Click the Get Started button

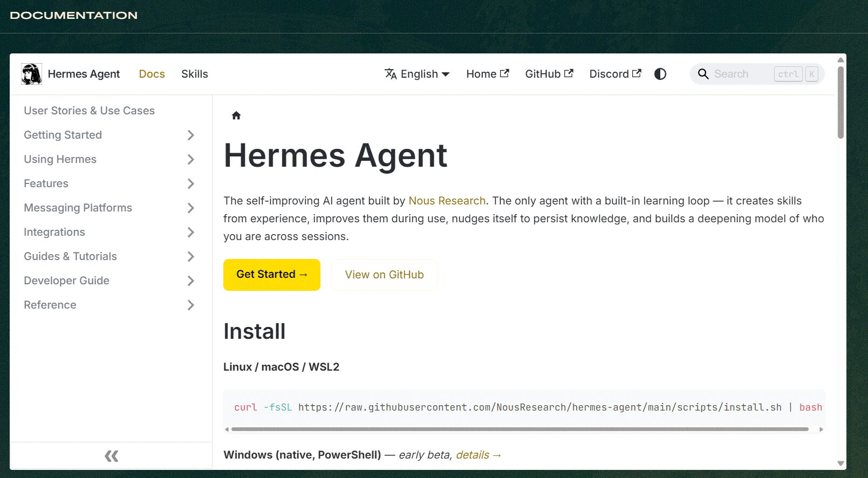[x=272, y=275]
